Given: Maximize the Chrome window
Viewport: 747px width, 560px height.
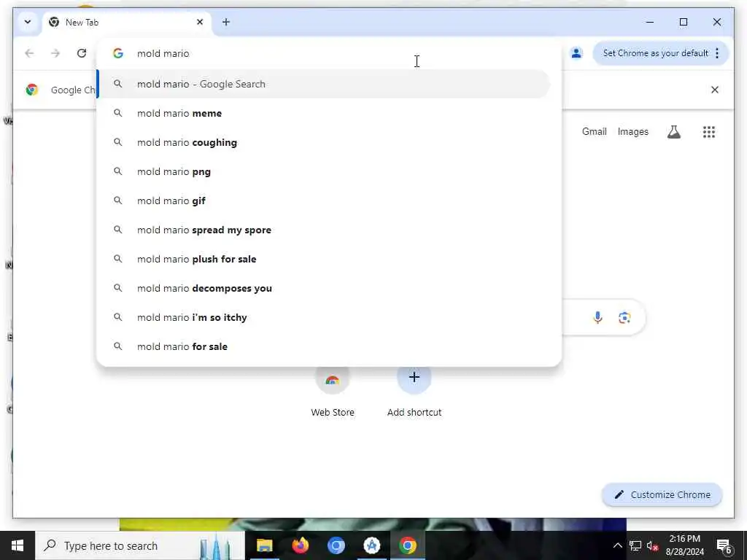Looking at the screenshot, I should tap(683, 22).
